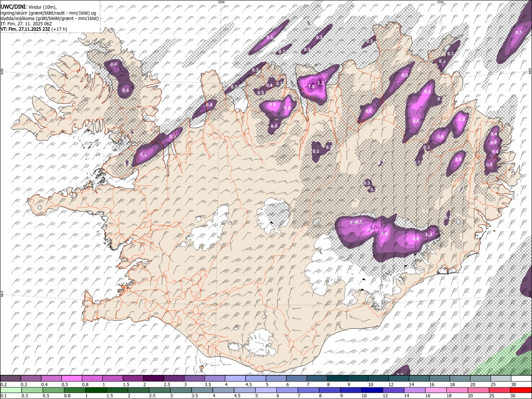The width and height of the screenshot is (532, 399).
Task: Pick near-white swatch above snow legend 30
Action: [522, 379]
